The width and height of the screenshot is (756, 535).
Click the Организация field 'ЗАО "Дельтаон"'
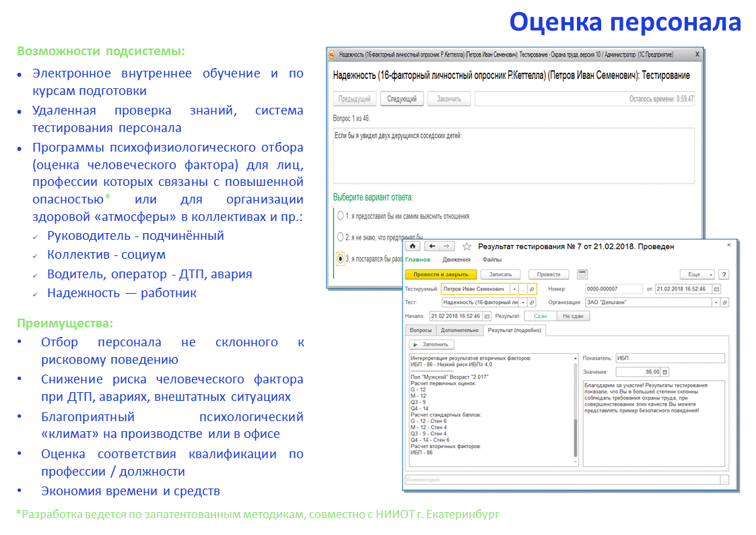pyautogui.click(x=648, y=303)
